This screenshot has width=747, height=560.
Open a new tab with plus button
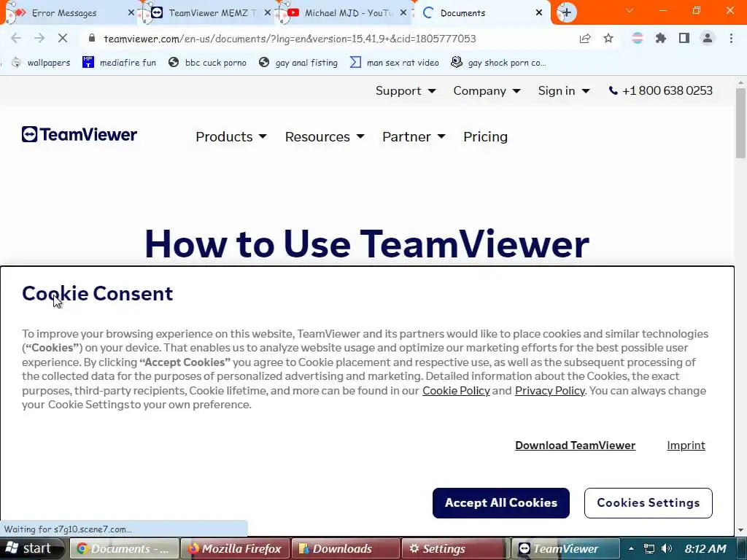pyautogui.click(x=566, y=13)
